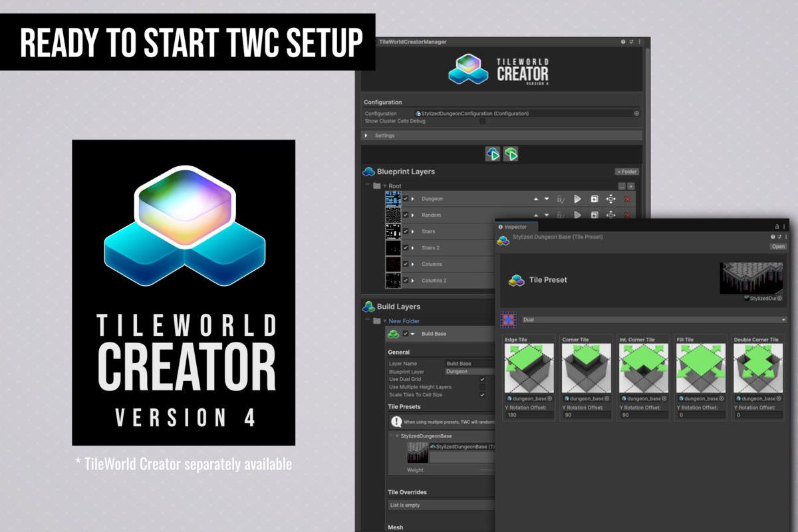Click the Open button in Inspector
This screenshot has width=798, height=532.
click(778, 247)
